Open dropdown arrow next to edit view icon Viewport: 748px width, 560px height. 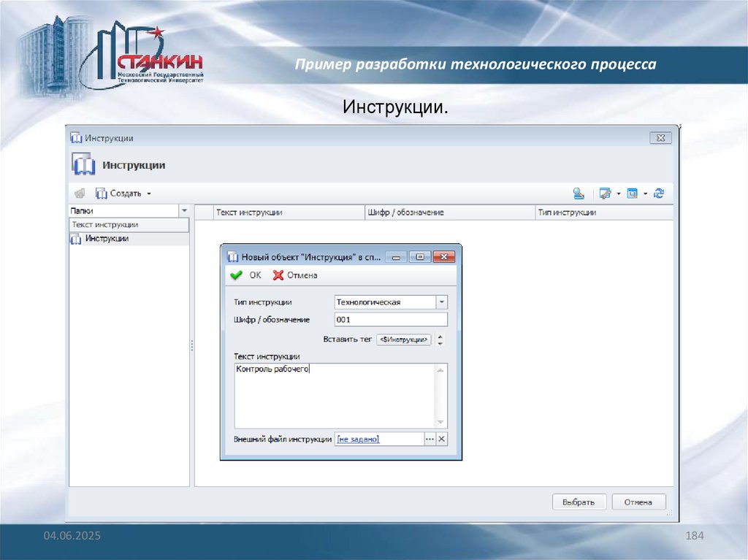tap(619, 193)
